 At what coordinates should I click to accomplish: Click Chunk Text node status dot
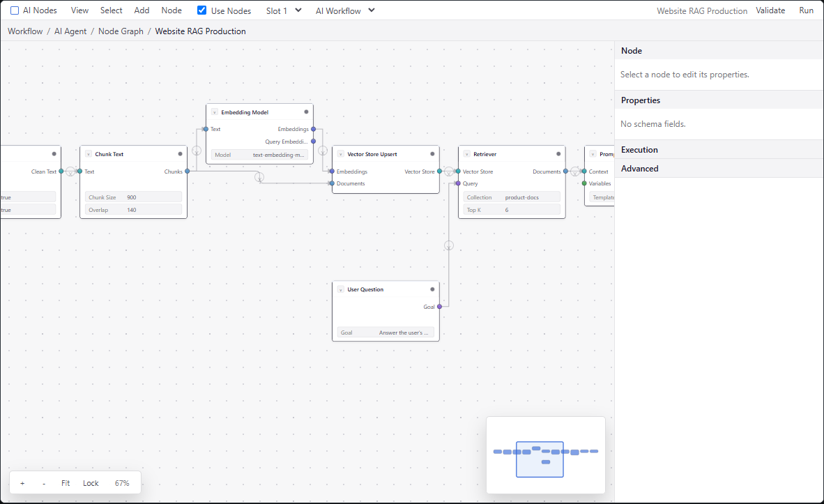(x=181, y=154)
